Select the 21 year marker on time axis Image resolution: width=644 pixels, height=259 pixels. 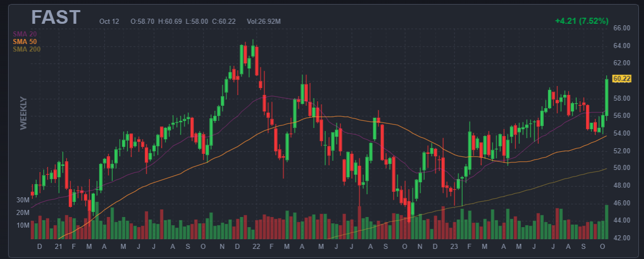(x=58, y=246)
